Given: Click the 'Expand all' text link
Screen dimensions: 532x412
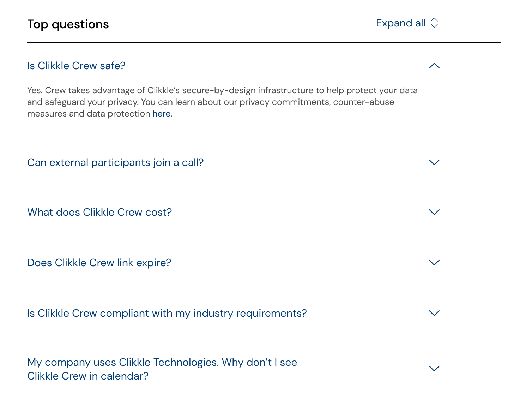Looking at the screenshot, I should [401, 23].
